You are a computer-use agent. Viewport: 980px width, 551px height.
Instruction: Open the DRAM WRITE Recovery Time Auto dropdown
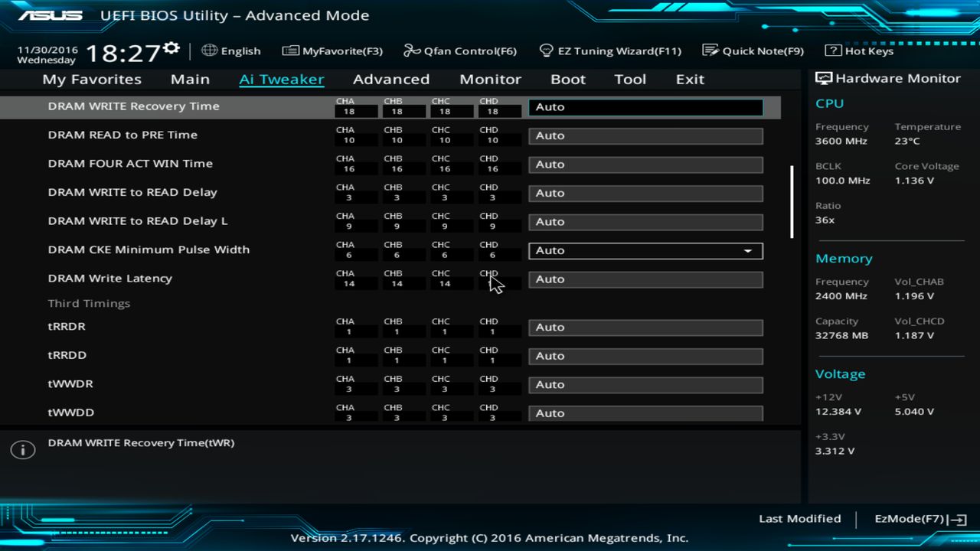point(645,106)
